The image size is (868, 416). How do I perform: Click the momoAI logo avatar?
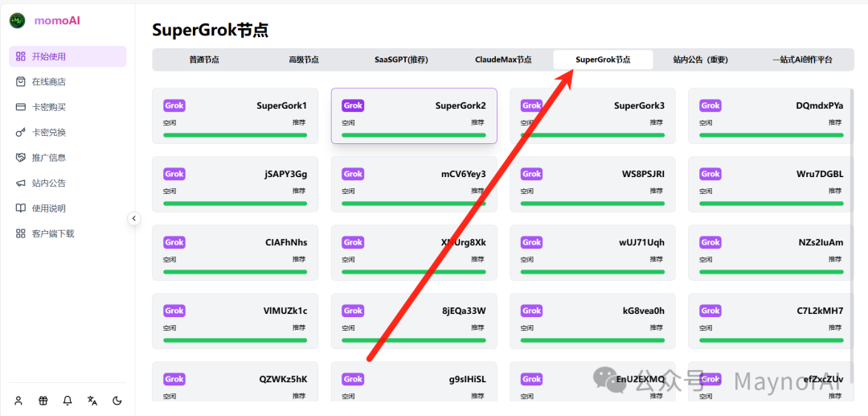pos(18,21)
